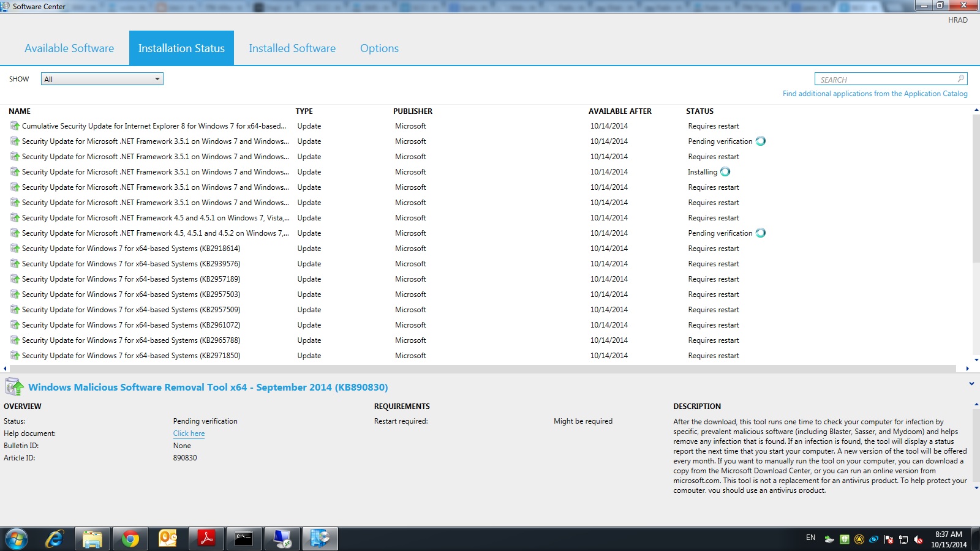Screen dimensions: 980x551
Task: Open the Installed Software tab
Action: (x=292, y=48)
